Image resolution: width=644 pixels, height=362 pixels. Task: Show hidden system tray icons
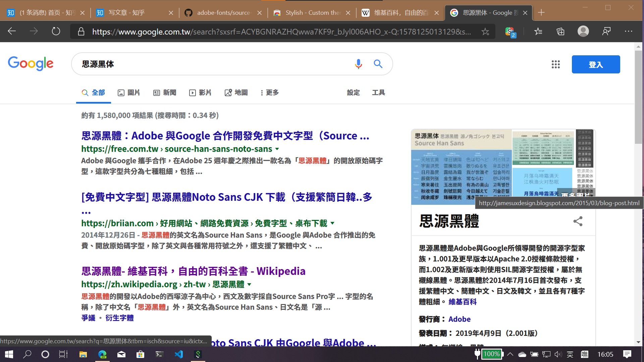click(x=510, y=354)
